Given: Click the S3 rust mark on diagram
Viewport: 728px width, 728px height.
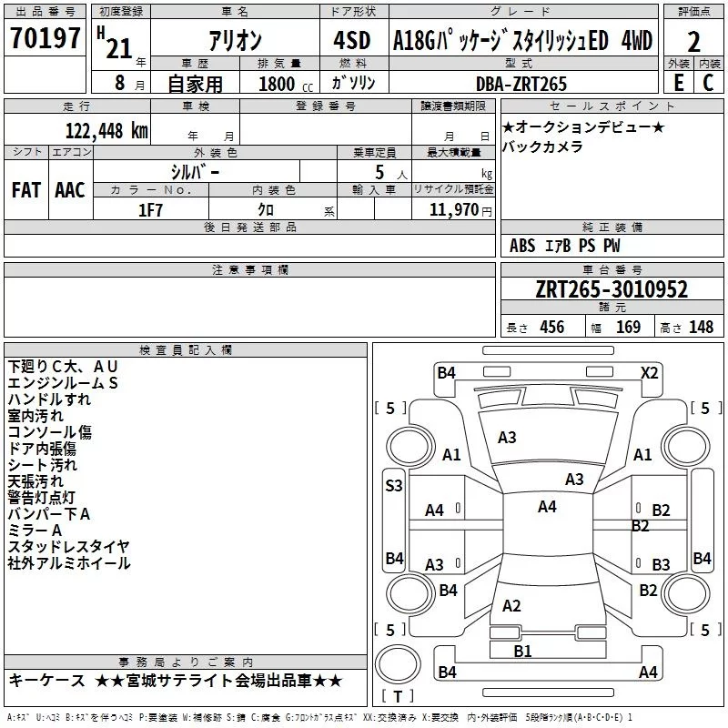Looking at the screenshot, I should (394, 486).
